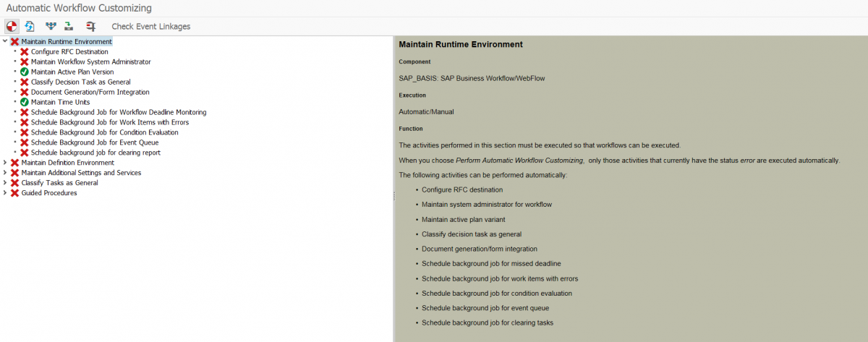The height and width of the screenshot is (342, 868).
Task: Expand the Classify Tasks as General node
Action: coord(6,183)
